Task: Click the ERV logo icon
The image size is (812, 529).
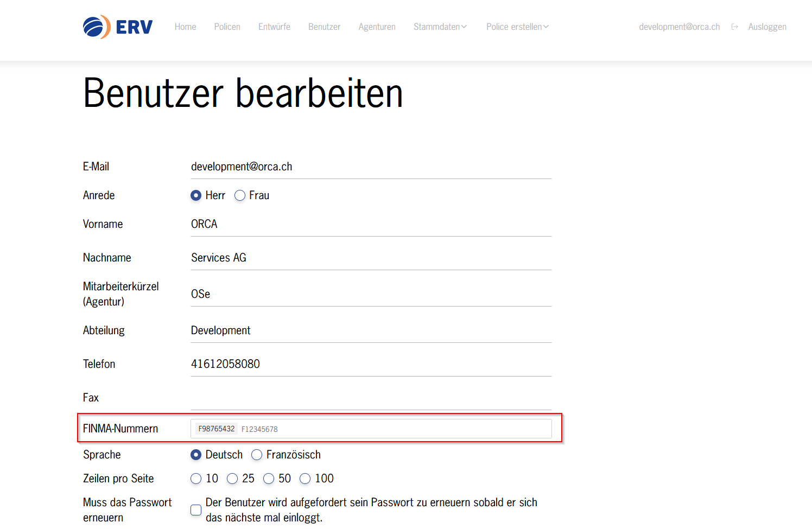Action: [97, 27]
